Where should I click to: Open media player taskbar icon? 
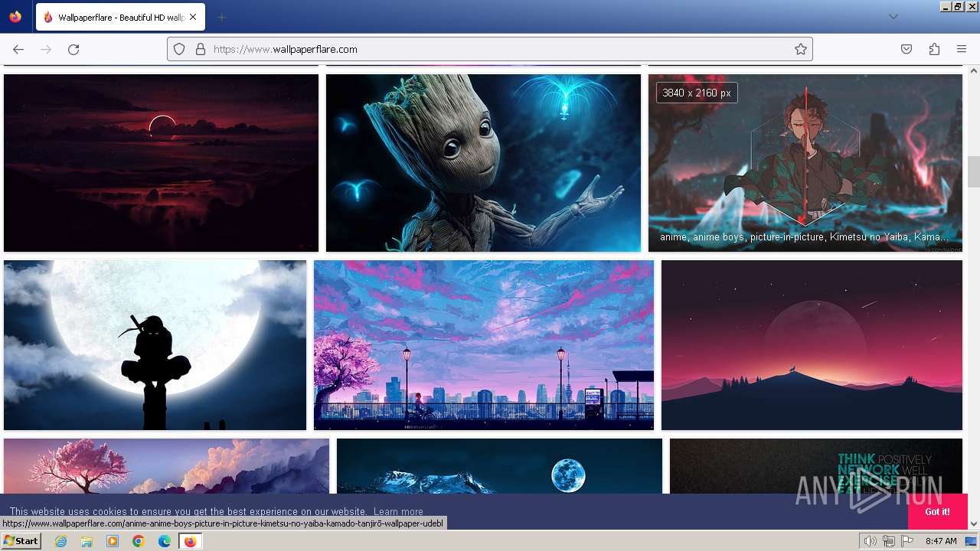[113, 541]
